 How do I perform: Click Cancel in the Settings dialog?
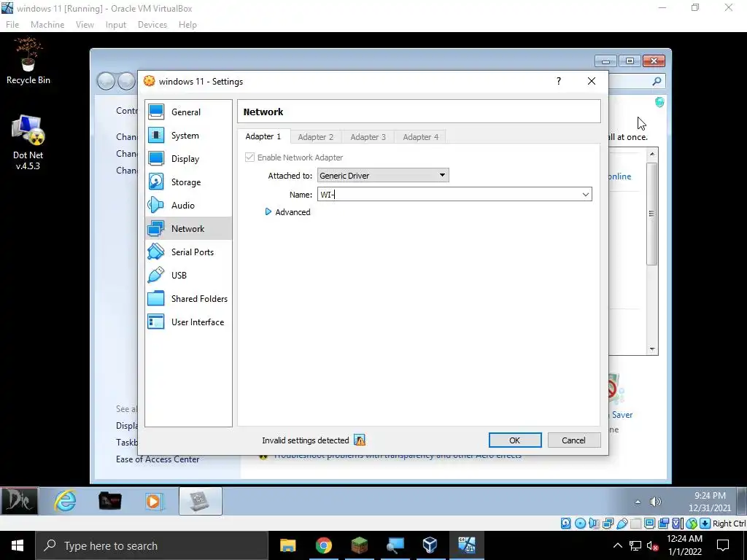[573, 440]
